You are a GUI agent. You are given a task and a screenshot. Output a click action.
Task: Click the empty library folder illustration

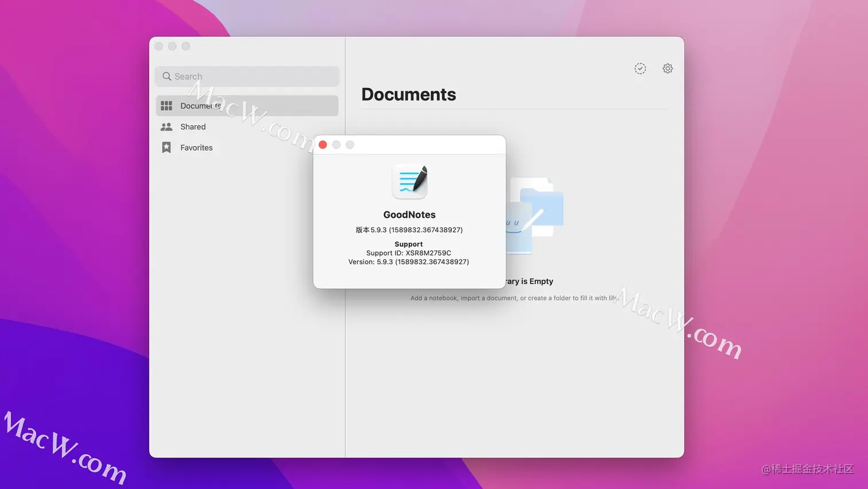point(535,215)
